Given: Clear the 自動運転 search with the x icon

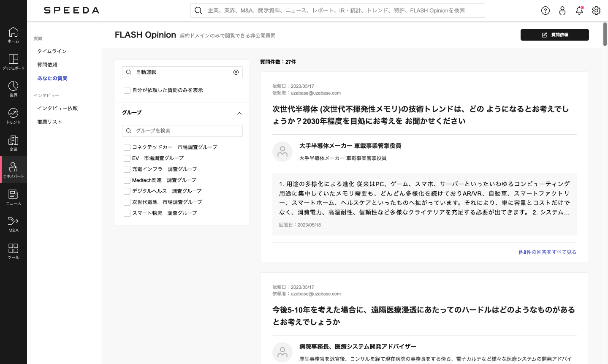Looking at the screenshot, I should pyautogui.click(x=236, y=72).
